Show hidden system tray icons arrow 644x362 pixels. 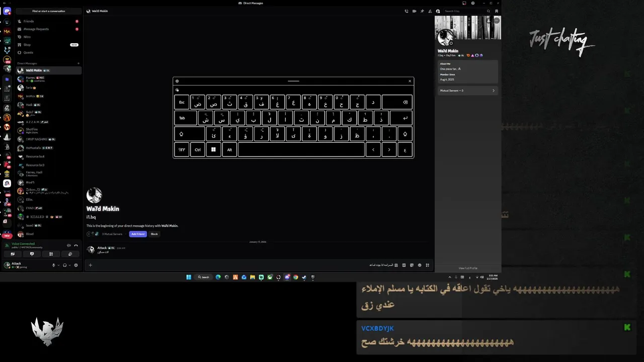coord(450,277)
